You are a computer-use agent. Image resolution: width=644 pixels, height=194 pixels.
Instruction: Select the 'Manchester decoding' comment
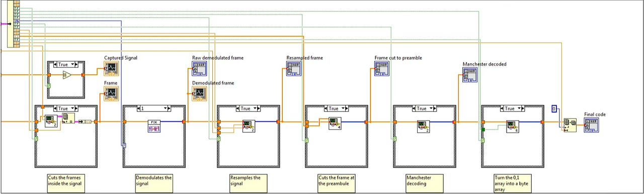(x=425, y=183)
